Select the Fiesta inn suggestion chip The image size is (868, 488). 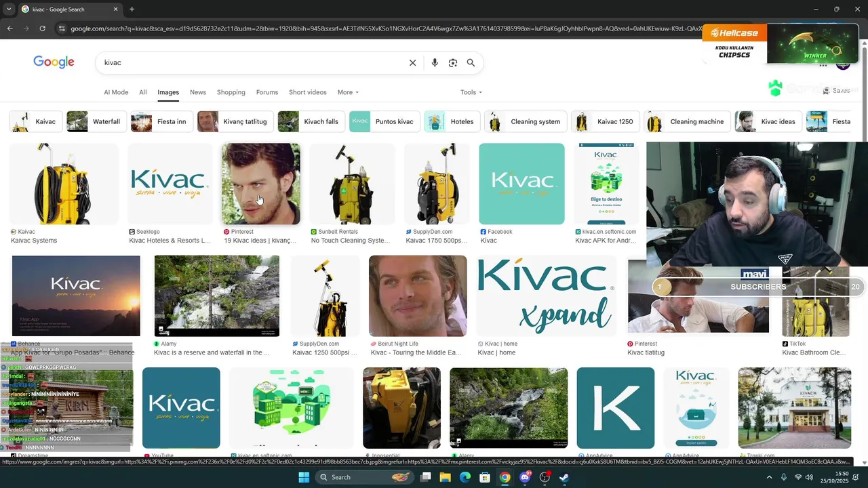[161, 121]
